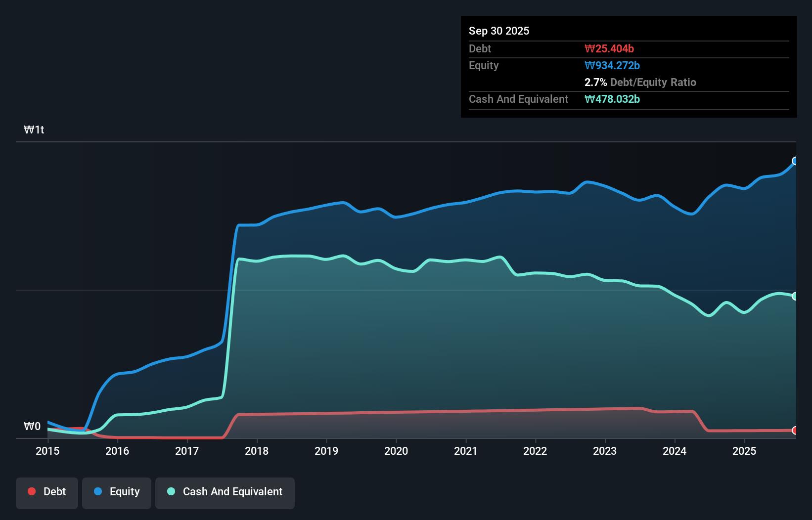Select the Equity endpoint marker on the chart
Screen dimensions: 812x520
[x=795, y=161]
